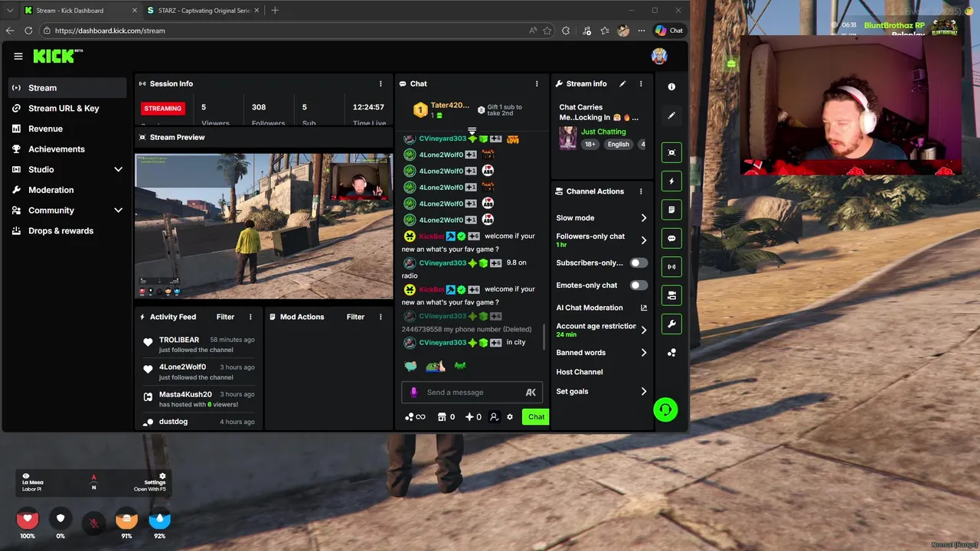
Task: Open Activity Feed Filter dropdown
Action: 225,317
